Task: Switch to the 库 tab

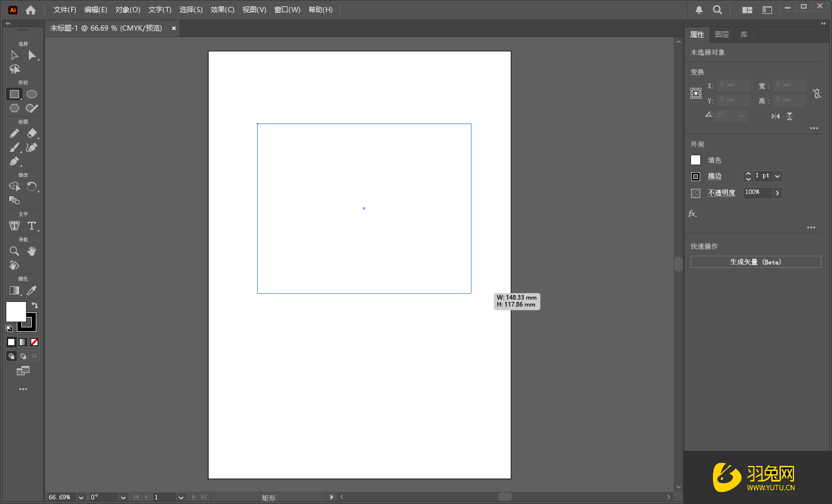Action: [744, 35]
